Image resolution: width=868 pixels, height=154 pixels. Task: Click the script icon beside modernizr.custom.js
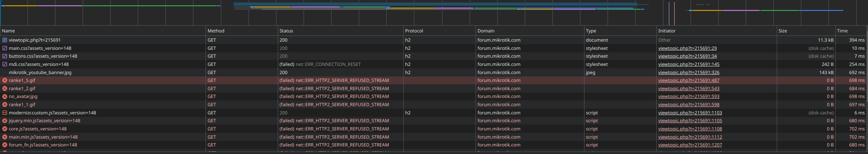pos(5,113)
